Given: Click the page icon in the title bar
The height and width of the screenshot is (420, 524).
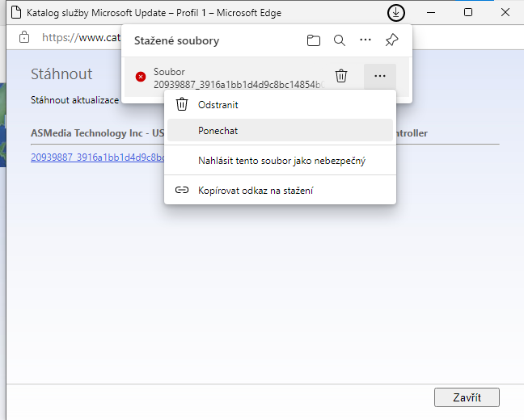Looking at the screenshot, I should [x=15, y=13].
